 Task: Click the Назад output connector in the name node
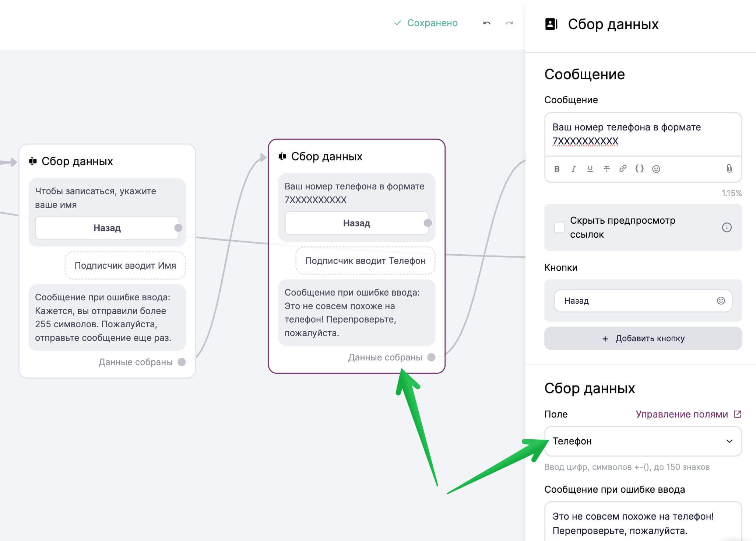click(x=178, y=228)
